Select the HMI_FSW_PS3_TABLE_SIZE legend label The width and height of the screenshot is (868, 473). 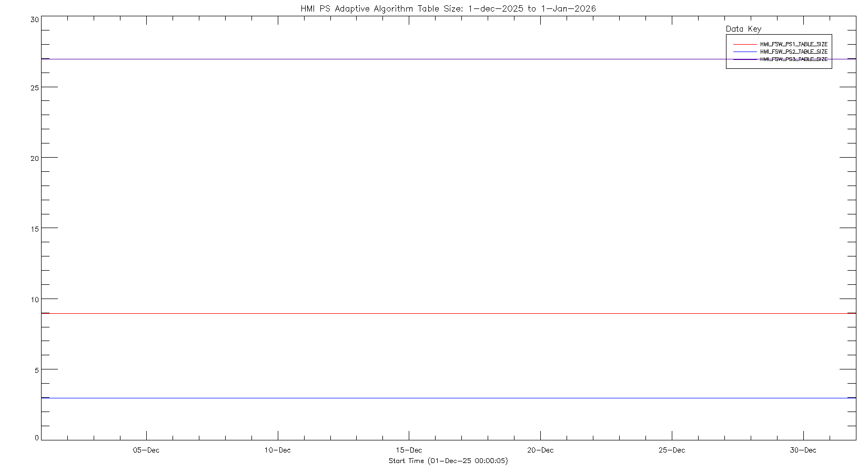(793, 59)
